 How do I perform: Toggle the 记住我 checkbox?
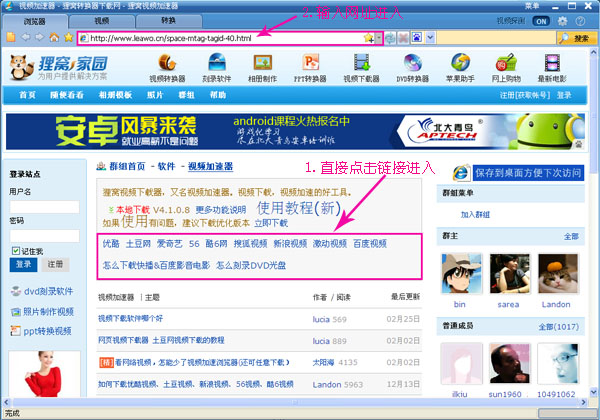(x=15, y=251)
